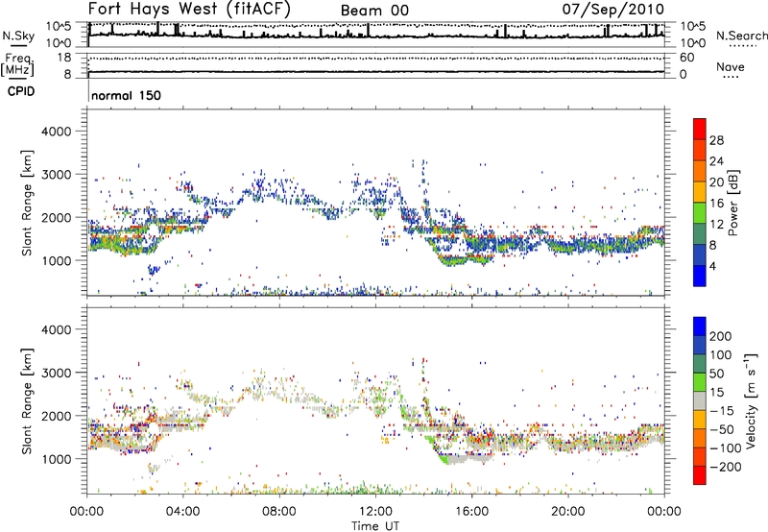Click the "-15" tick on Velocity color bar

click(722, 410)
